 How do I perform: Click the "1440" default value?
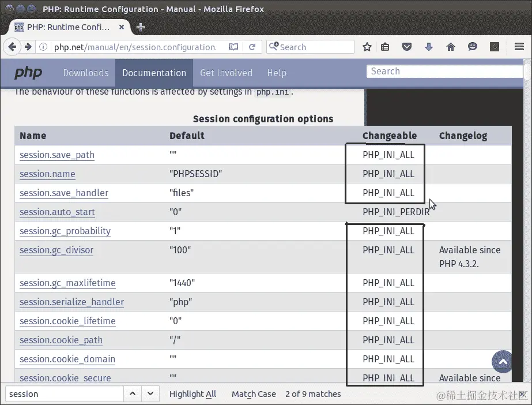(x=182, y=283)
